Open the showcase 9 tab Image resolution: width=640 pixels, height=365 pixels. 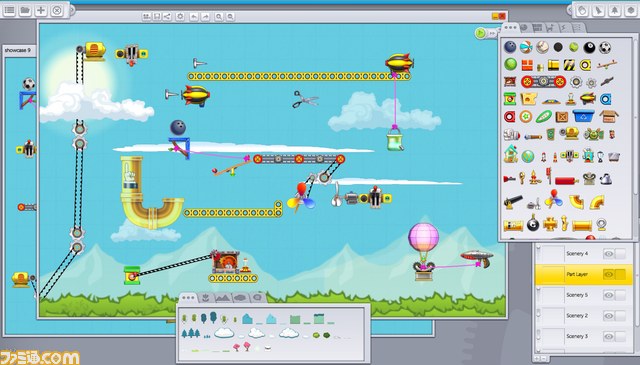(18, 50)
